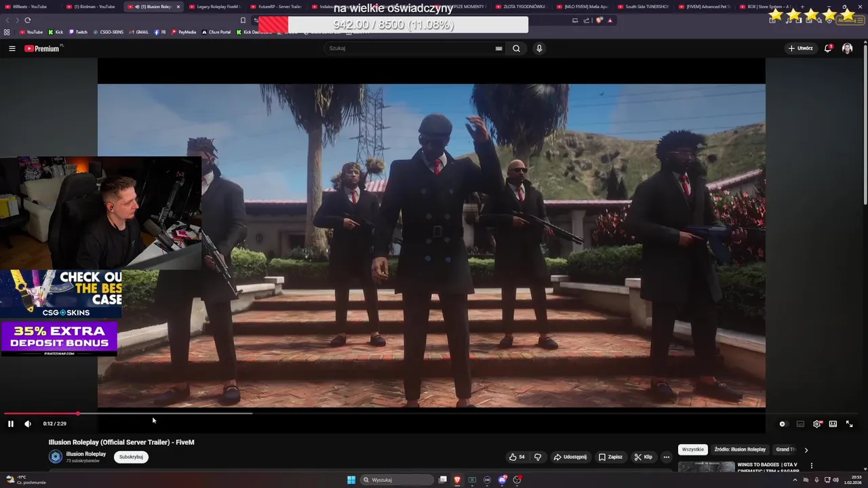Screen dimensions: 868x488
Task: Toggle subtitles in the video player
Action: [x=800, y=424]
